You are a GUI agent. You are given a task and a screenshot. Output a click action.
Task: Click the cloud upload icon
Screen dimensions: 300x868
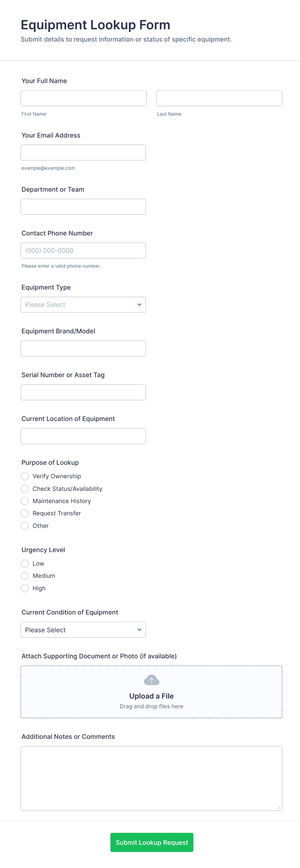pyautogui.click(x=152, y=680)
